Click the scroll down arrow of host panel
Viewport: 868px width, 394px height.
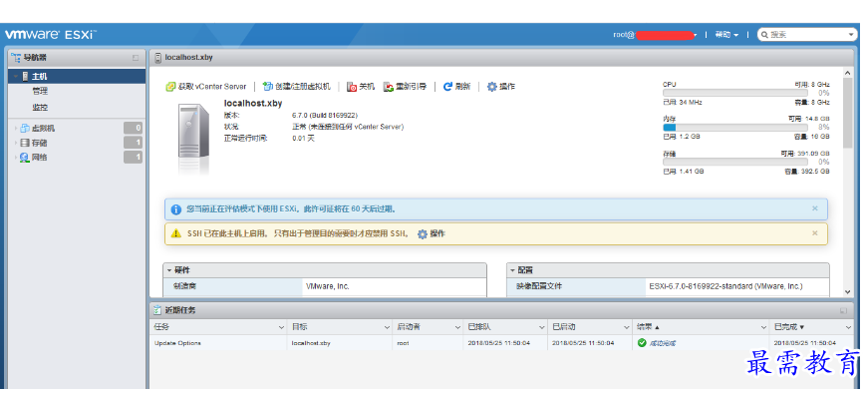coord(847,291)
